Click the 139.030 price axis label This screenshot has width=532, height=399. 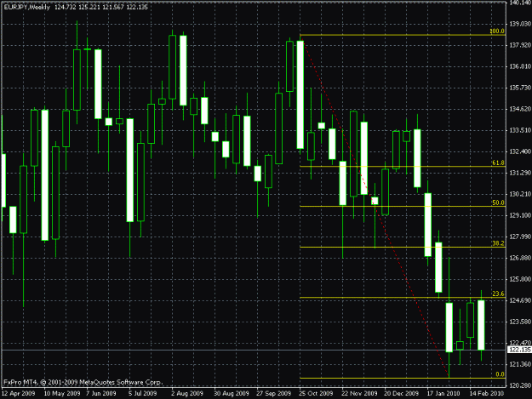520,24
